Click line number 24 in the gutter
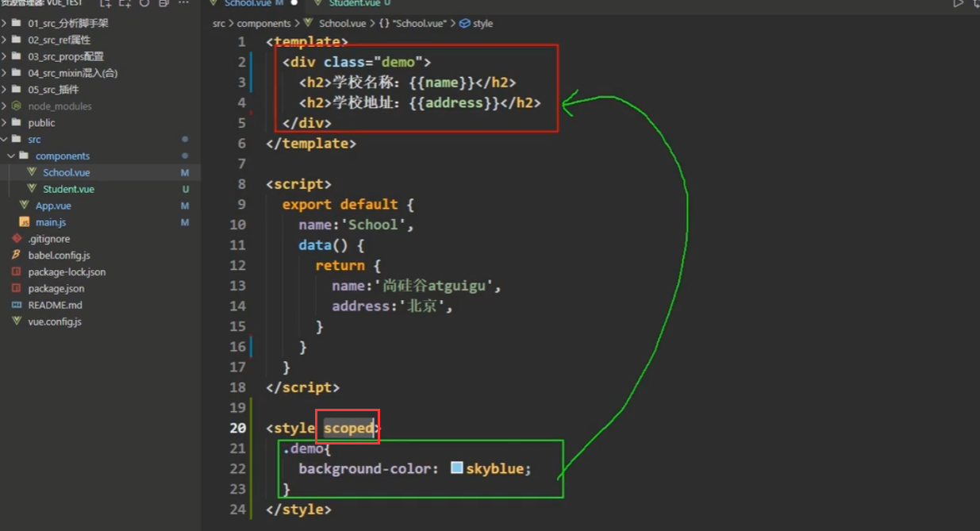 pos(238,510)
